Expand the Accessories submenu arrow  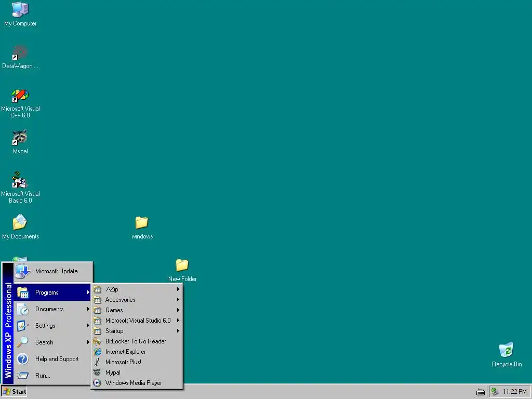coord(178,300)
